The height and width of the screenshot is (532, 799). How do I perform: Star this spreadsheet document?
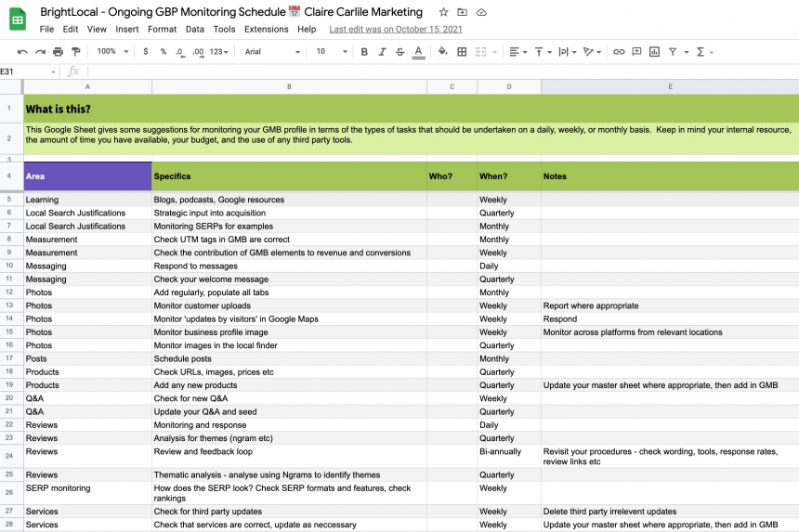point(443,12)
